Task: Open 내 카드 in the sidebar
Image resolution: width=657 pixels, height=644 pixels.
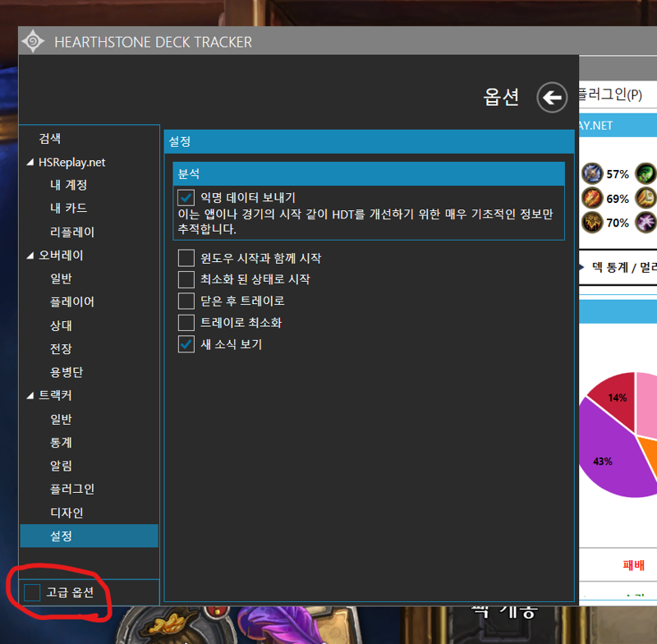Action: tap(68, 208)
